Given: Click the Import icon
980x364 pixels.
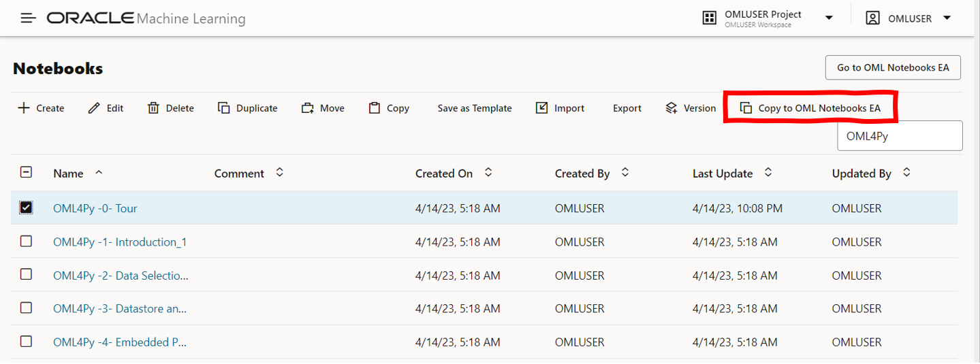Looking at the screenshot, I should (x=541, y=108).
